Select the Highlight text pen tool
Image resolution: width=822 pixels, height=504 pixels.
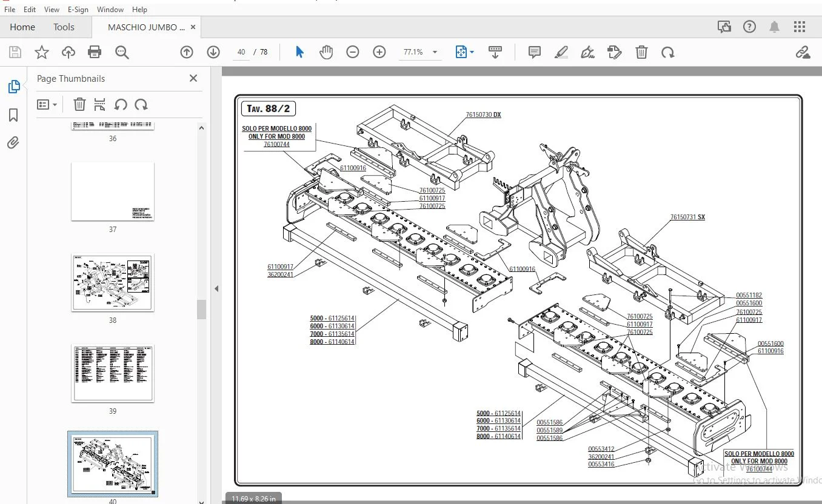(x=561, y=52)
